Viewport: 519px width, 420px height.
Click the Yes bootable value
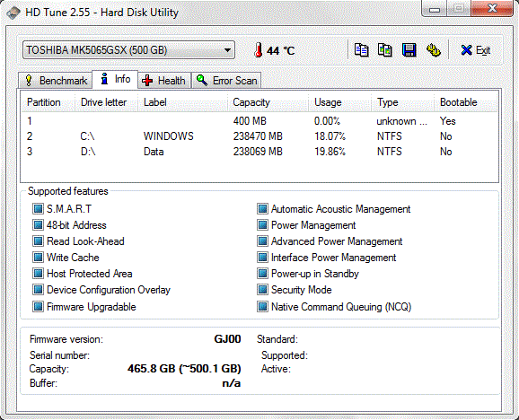pyautogui.click(x=448, y=121)
